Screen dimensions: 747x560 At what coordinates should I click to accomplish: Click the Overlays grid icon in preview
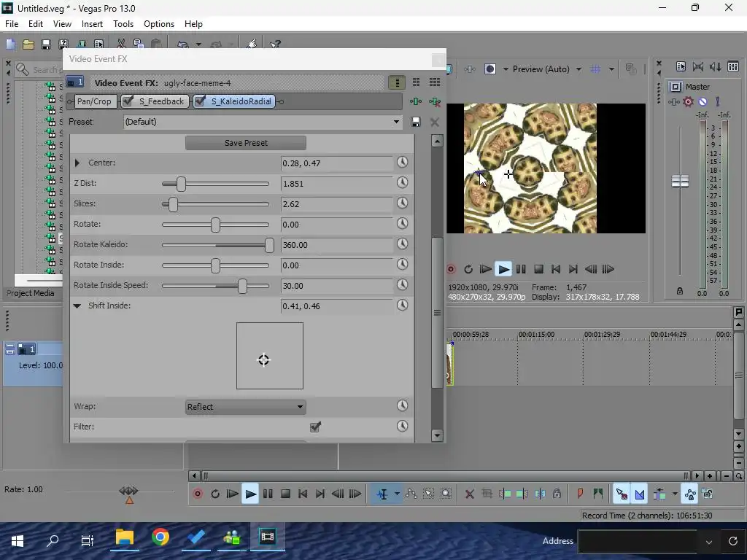coord(595,69)
